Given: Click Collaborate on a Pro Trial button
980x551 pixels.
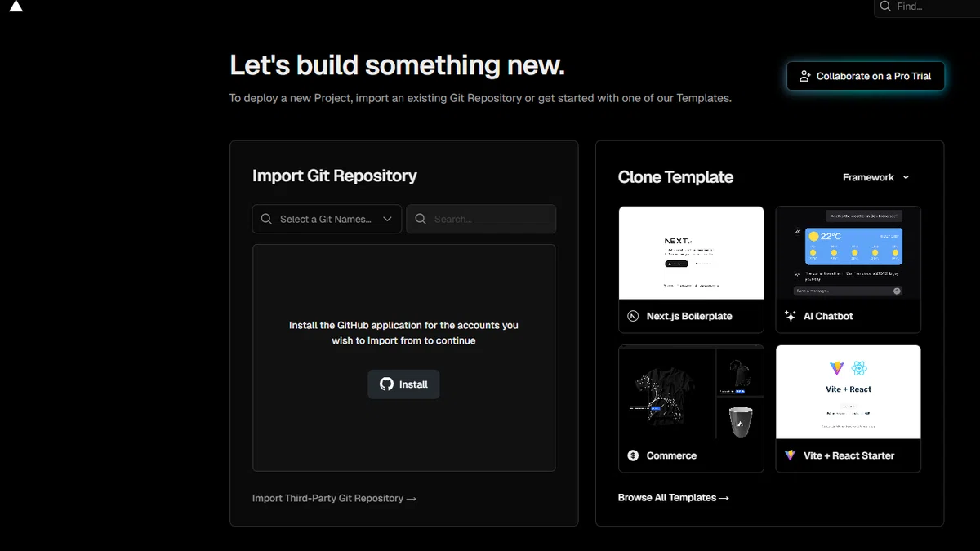Looking at the screenshot, I should [866, 76].
